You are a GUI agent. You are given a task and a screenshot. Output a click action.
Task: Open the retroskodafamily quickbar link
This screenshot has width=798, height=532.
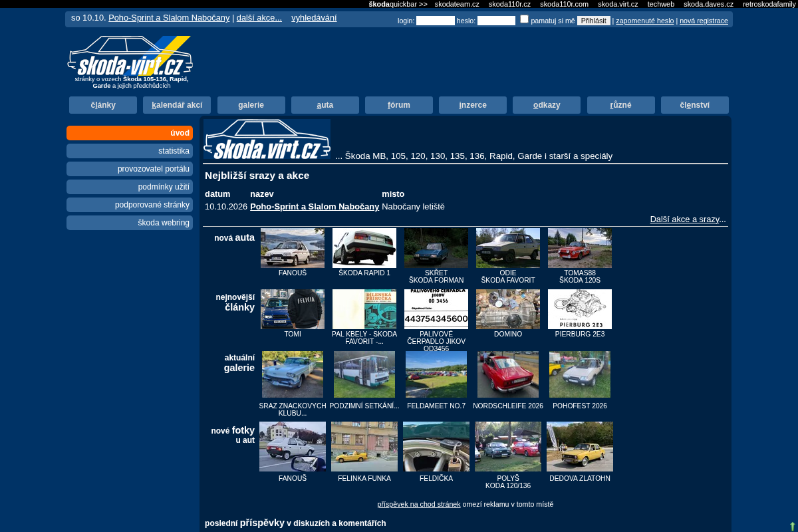pyautogui.click(x=769, y=4)
